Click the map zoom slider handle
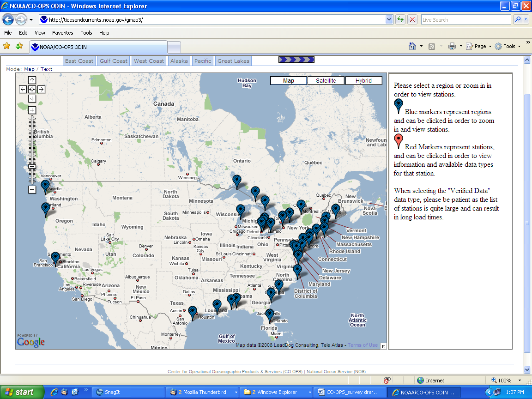 32,167
